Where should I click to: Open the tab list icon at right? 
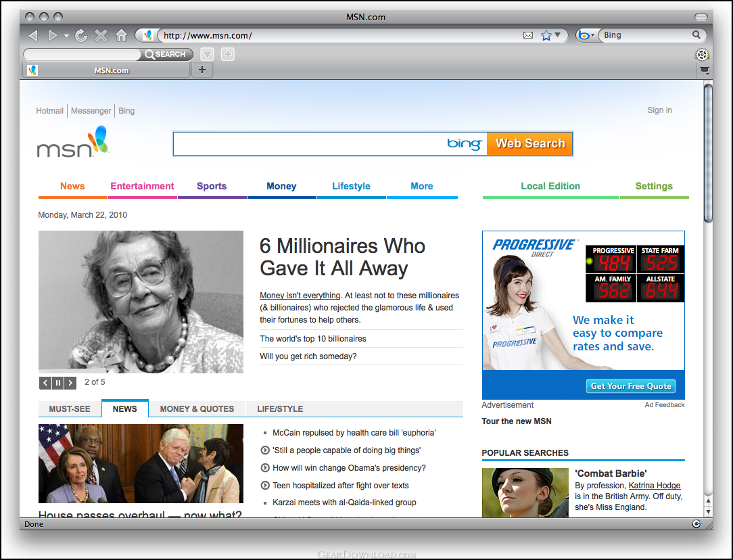pos(705,70)
